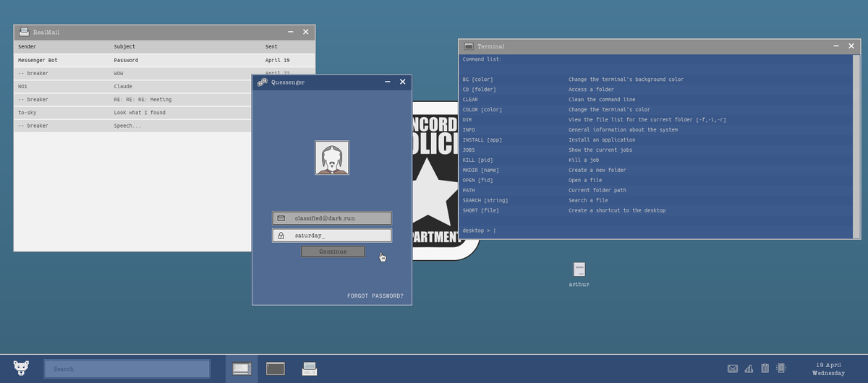This screenshot has height=383, width=868.
Task: Click the BG [color] command in Terminal
Action: [x=477, y=79]
